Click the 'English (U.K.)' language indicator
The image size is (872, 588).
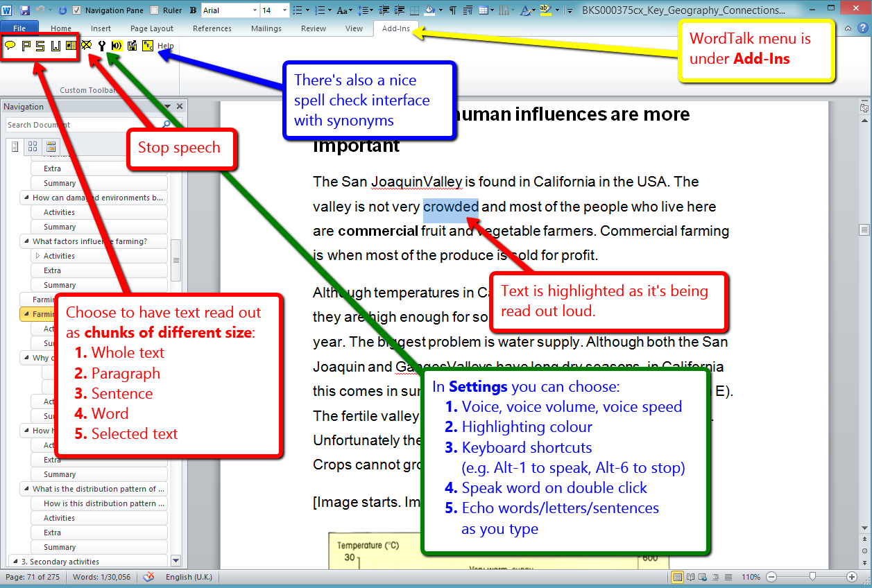click(x=189, y=577)
